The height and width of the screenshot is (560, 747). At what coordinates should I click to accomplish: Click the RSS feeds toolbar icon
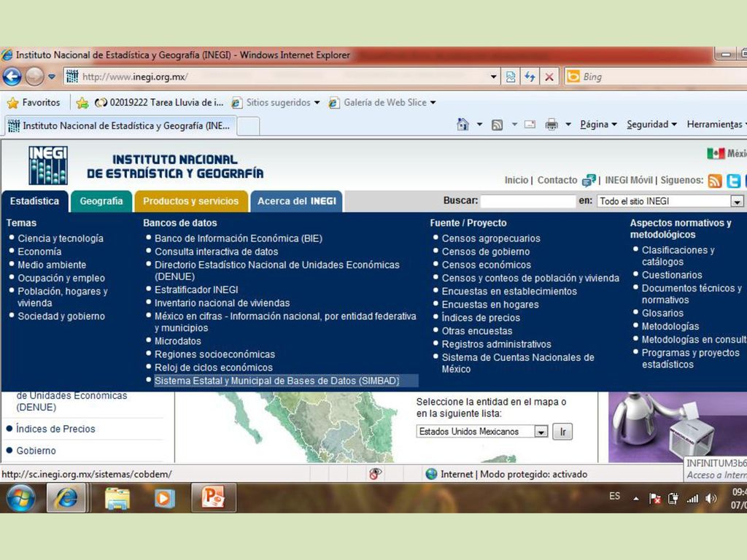point(497,125)
